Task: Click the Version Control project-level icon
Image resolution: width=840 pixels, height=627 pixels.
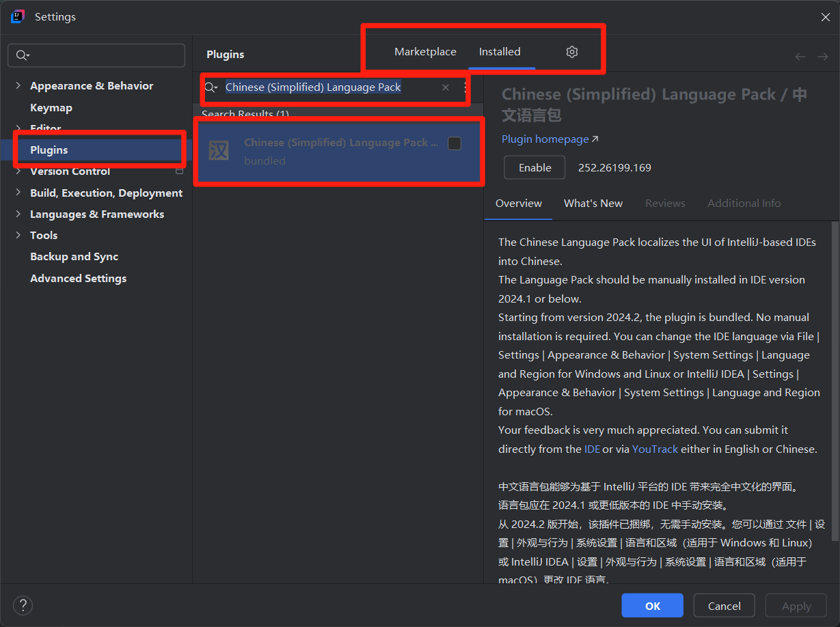Action: 180,171
